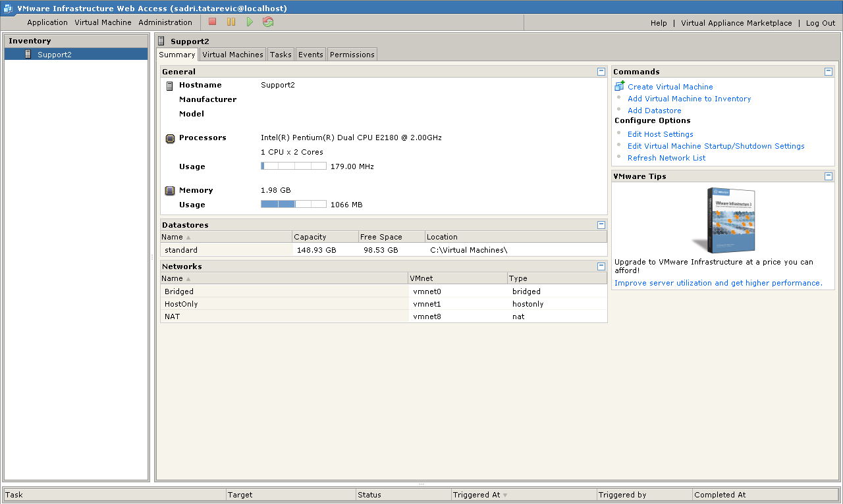843x504 pixels.
Task: Sort tasks by Triggered At column
Action: pyautogui.click(x=524, y=495)
